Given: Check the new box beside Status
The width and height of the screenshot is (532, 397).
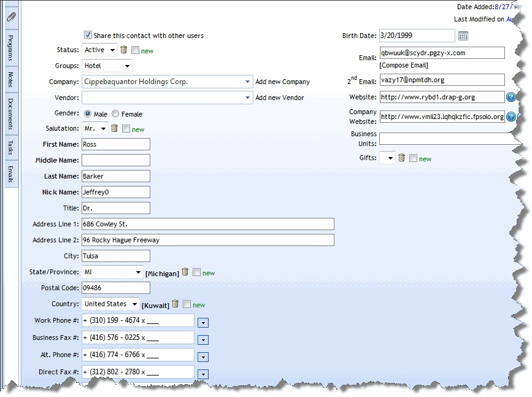Looking at the screenshot, I should tap(135, 50).
